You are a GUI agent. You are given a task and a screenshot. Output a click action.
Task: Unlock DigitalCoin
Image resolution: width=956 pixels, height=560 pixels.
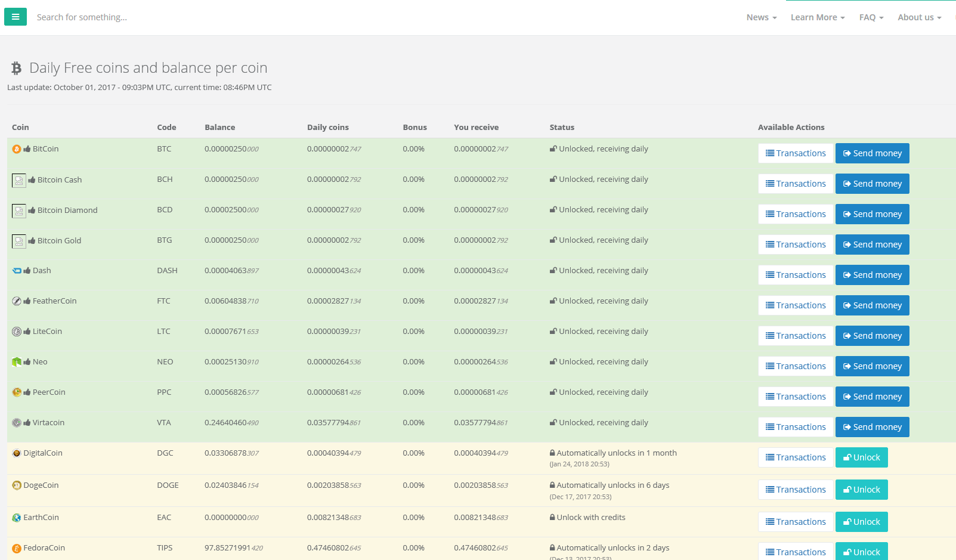[861, 457]
